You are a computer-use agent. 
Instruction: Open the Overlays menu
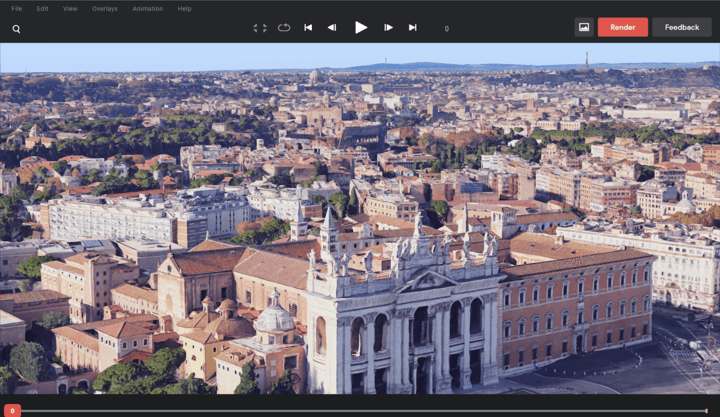(x=105, y=9)
